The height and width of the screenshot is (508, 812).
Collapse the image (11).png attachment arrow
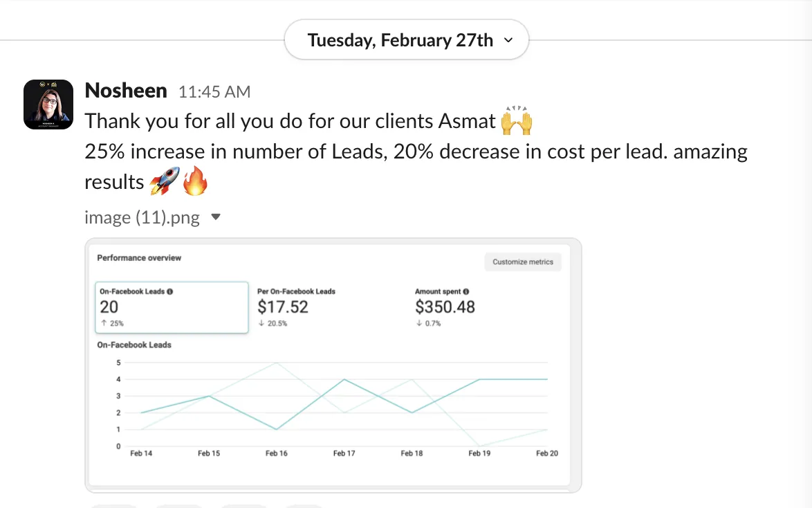tap(216, 217)
